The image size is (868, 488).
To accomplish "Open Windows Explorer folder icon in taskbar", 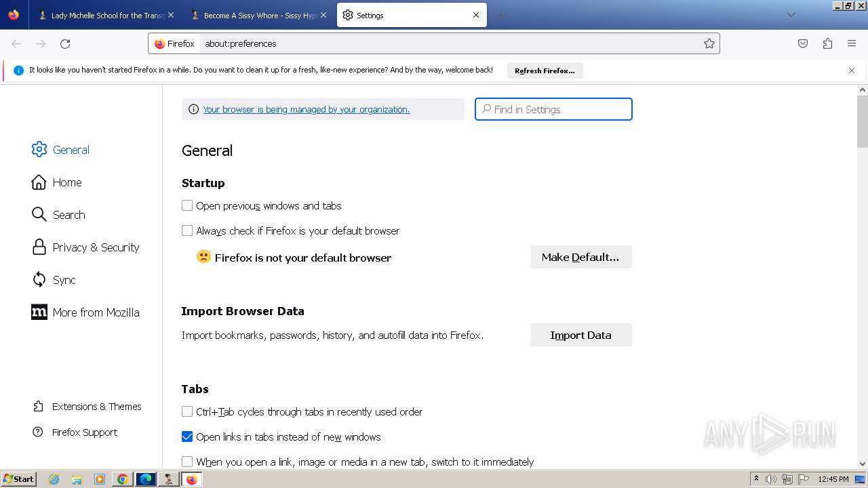I will click(x=77, y=479).
